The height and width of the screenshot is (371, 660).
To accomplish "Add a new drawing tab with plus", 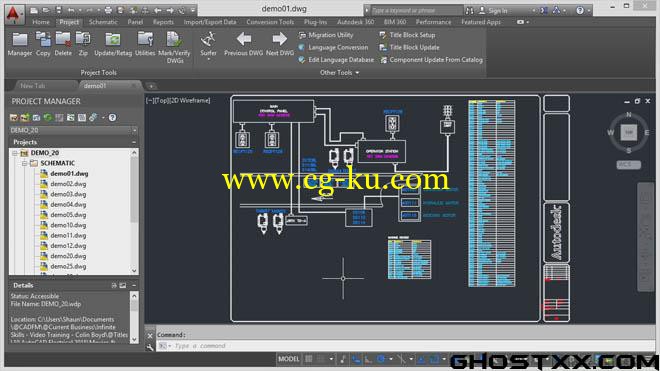I will [x=151, y=86].
